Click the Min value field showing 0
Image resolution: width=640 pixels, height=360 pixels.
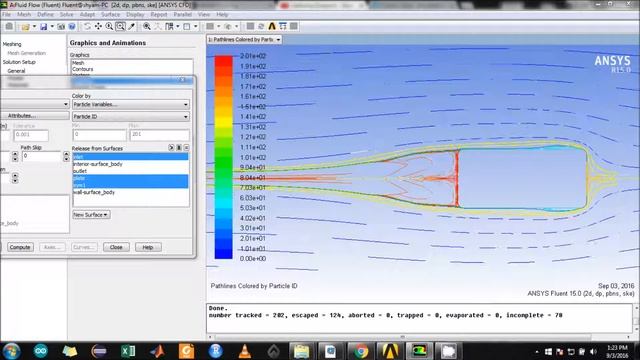(x=99, y=135)
